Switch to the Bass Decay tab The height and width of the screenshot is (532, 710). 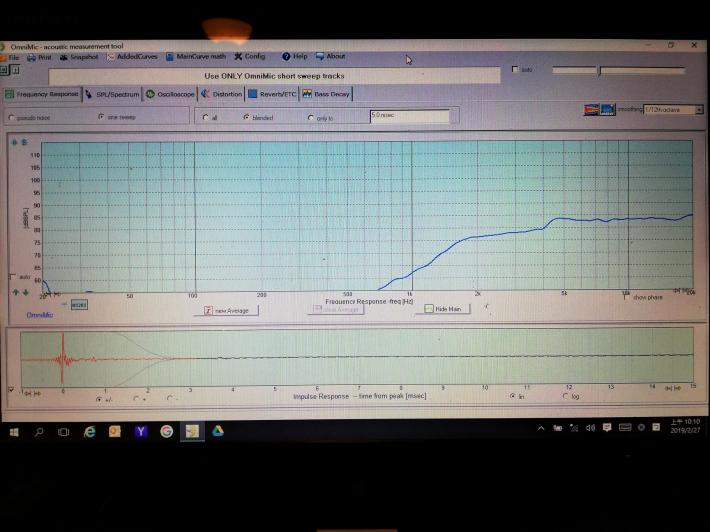click(x=326, y=94)
